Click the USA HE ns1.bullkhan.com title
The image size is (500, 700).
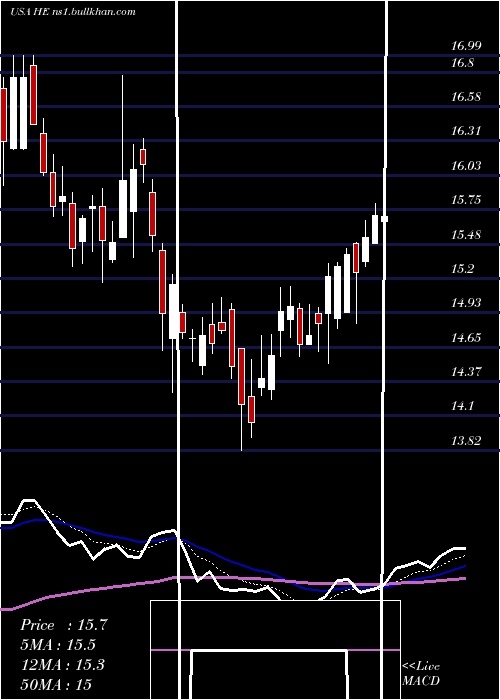click(72, 12)
